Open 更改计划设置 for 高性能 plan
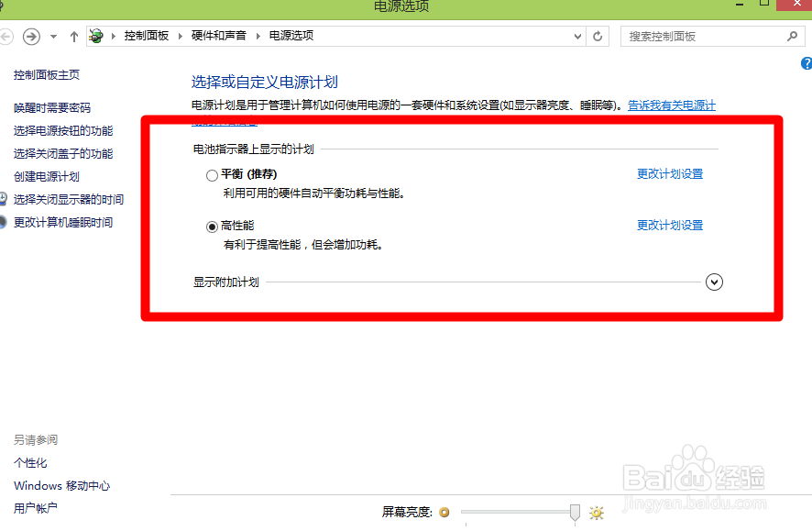This screenshot has width=812, height=531. coord(669,225)
